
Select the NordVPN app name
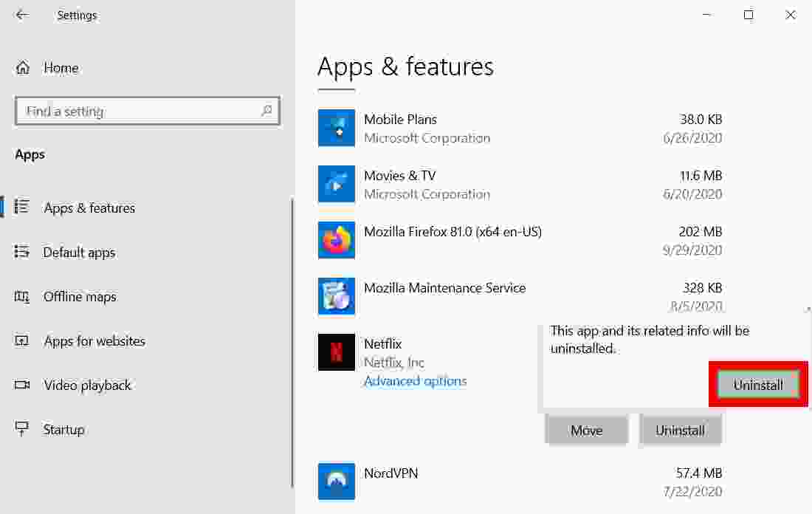[390, 473]
